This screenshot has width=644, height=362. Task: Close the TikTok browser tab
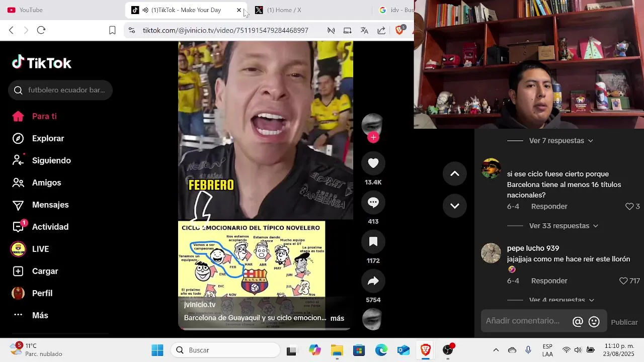coord(239,10)
